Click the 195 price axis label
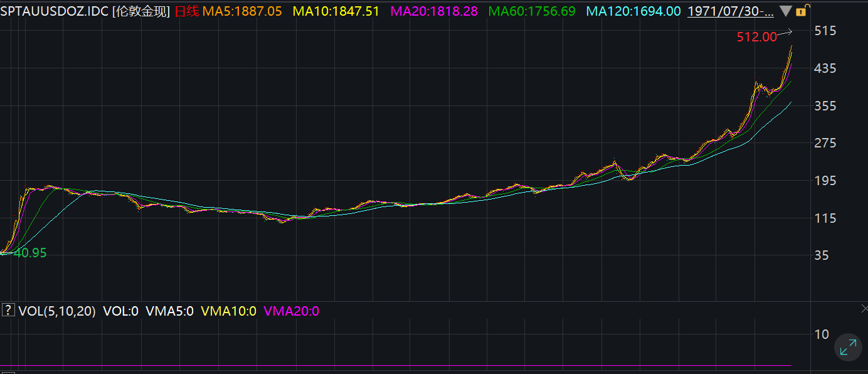This screenshot has width=868, height=374. 824,181
